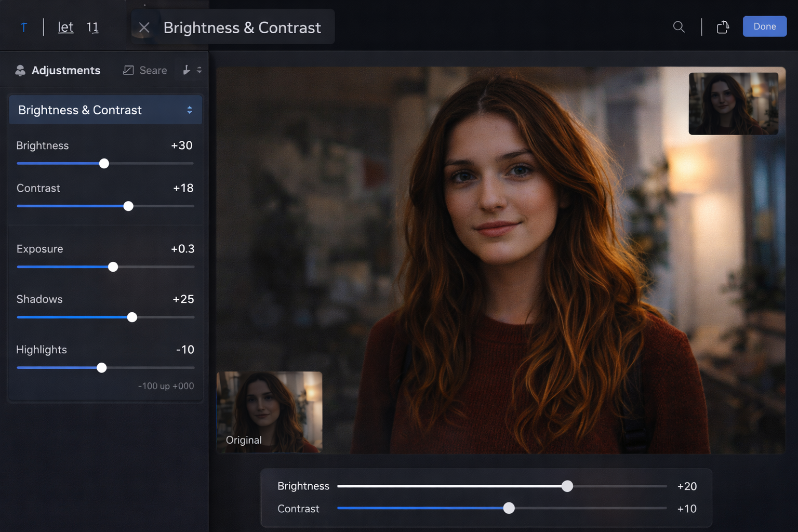Viewport: 798px width, 532px height.
Task: Click the underlined 'let' link
Action: pos(65,27)
